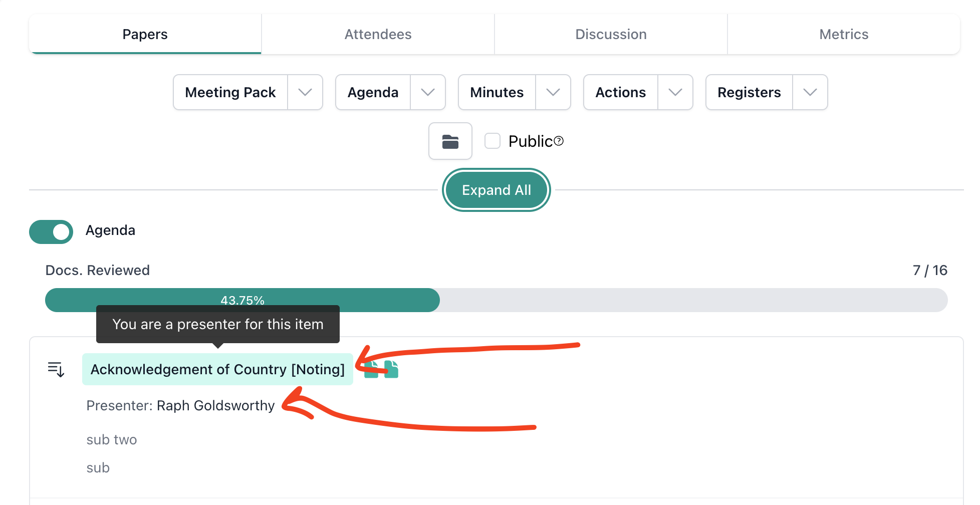This screenshot has height=505, width=980.
Task: Click the reorder agenda items icon
Action: (x=56, y=369)
